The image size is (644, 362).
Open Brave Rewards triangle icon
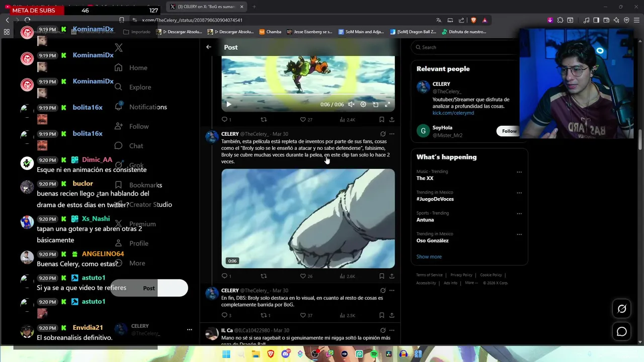click(485, 20)
